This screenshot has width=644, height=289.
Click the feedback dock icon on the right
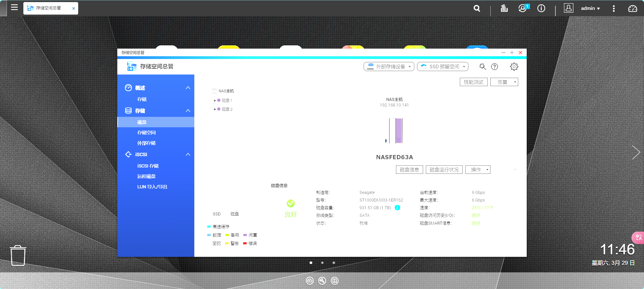pos(334,280)
